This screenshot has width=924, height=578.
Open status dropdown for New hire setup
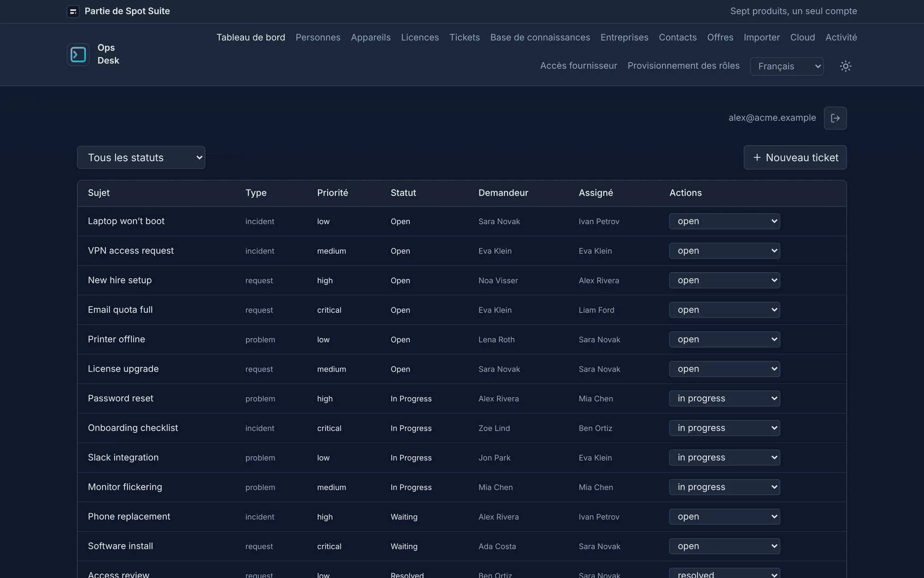[x=724, y=280]
